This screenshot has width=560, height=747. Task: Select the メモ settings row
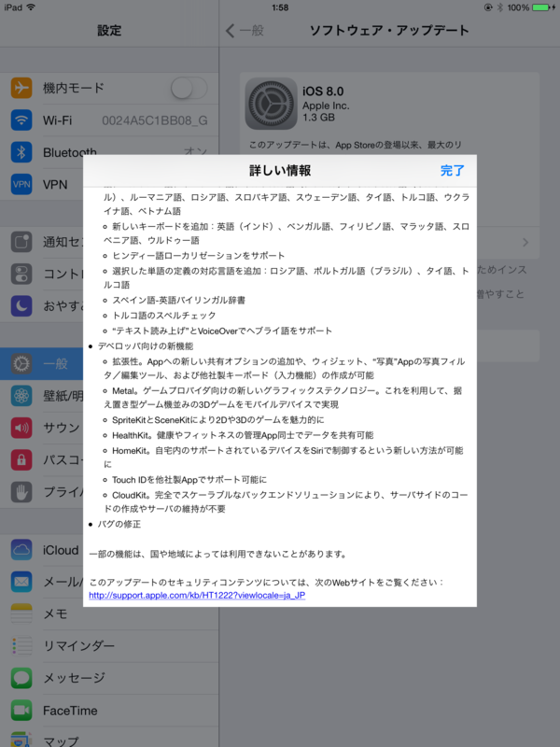click(109, 613)
